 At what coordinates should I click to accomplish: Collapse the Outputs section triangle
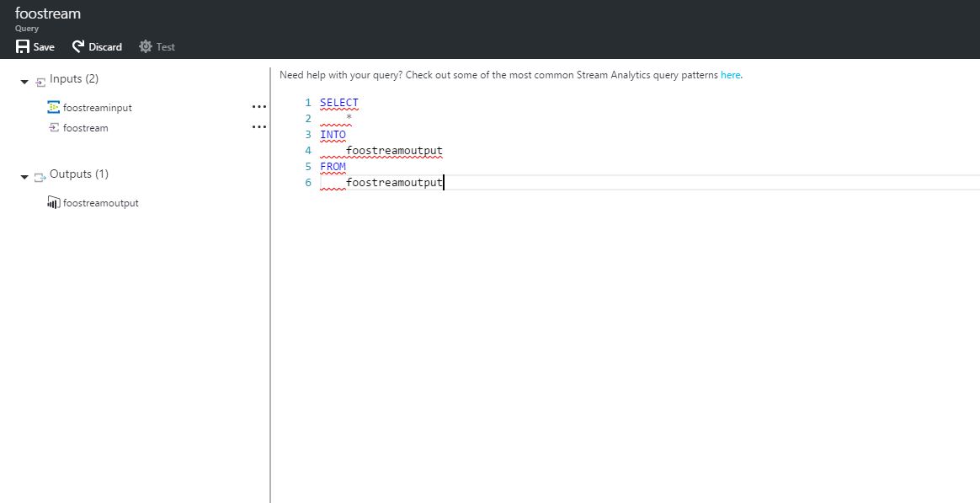(x=24, y=177)
